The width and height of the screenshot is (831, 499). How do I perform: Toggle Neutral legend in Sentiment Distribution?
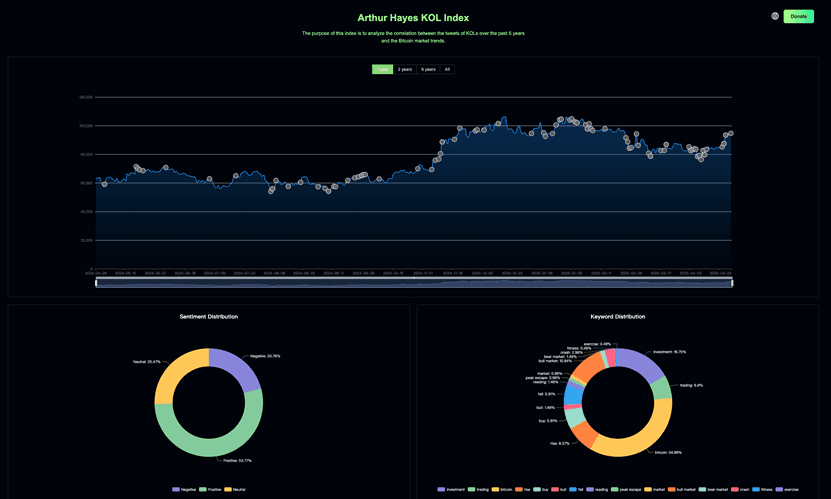235,489
